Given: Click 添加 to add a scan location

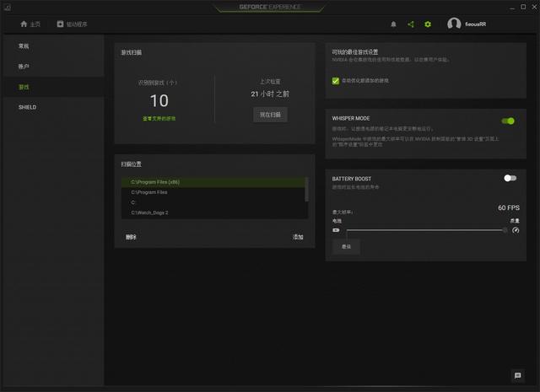Looking at the screenshot, I should click(x=298, y=237).
